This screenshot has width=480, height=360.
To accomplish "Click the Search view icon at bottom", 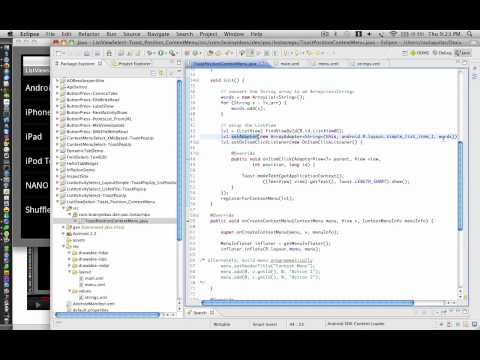I will pos(189,312).
